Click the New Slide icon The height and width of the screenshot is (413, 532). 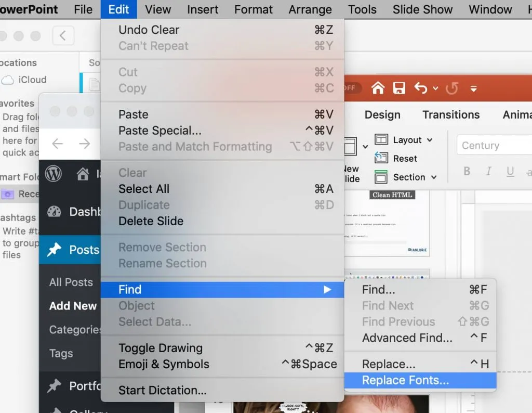[x=351, y=146]
